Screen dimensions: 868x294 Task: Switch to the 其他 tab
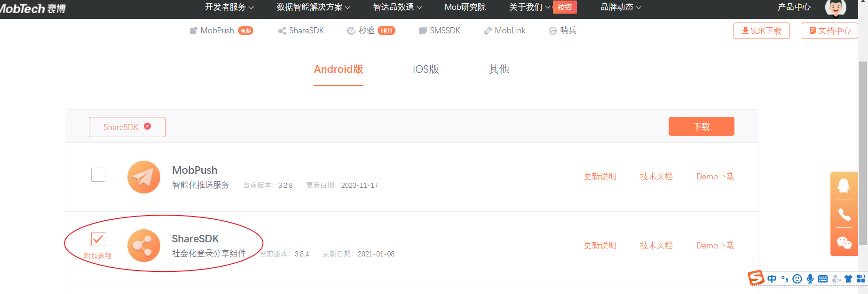click(499, 70)
